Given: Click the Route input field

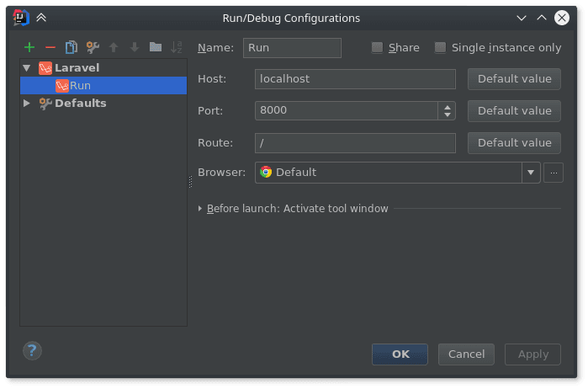Looking at the screenshot, I should (x=354, y=143).
